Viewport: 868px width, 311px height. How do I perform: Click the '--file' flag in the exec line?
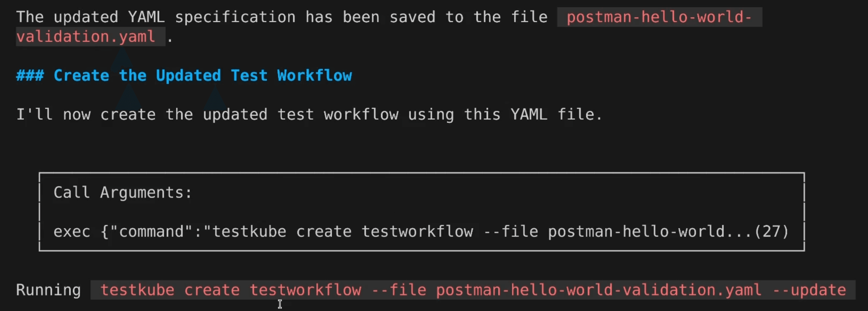tap(511, 232)
